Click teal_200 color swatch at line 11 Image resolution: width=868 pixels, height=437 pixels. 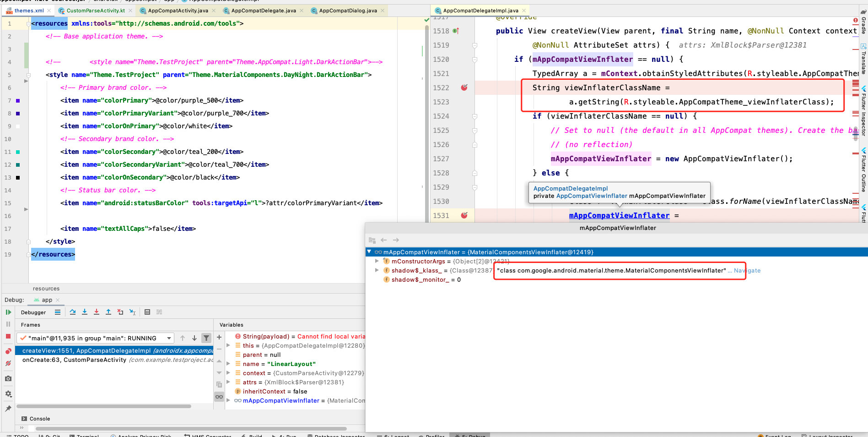pos(18,152)
